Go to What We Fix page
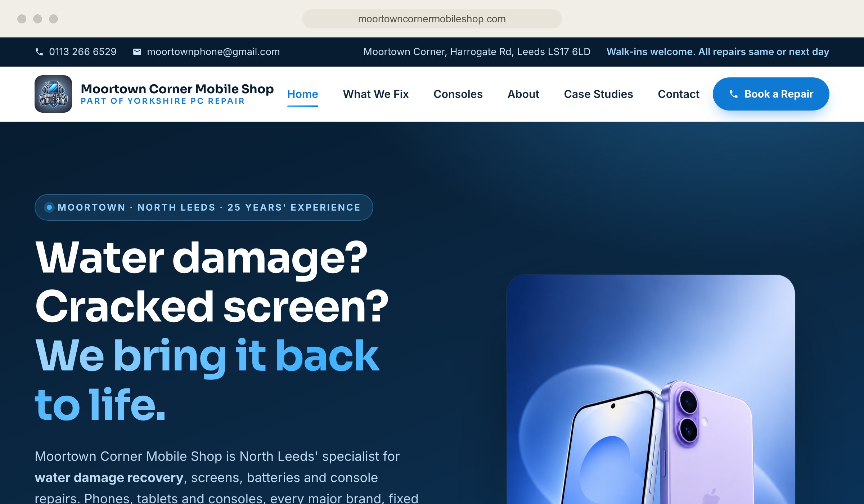This screenshot has width=864, height=504. [376, 94]
